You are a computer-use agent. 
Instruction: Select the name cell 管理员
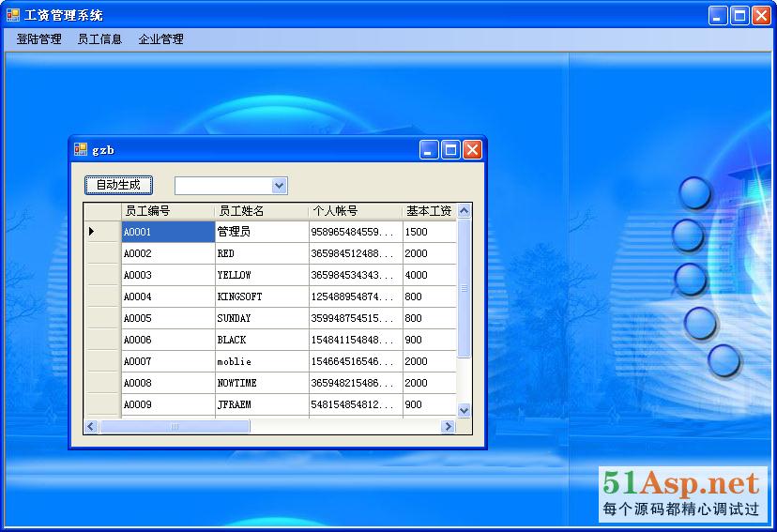click(x=262, y=232)
